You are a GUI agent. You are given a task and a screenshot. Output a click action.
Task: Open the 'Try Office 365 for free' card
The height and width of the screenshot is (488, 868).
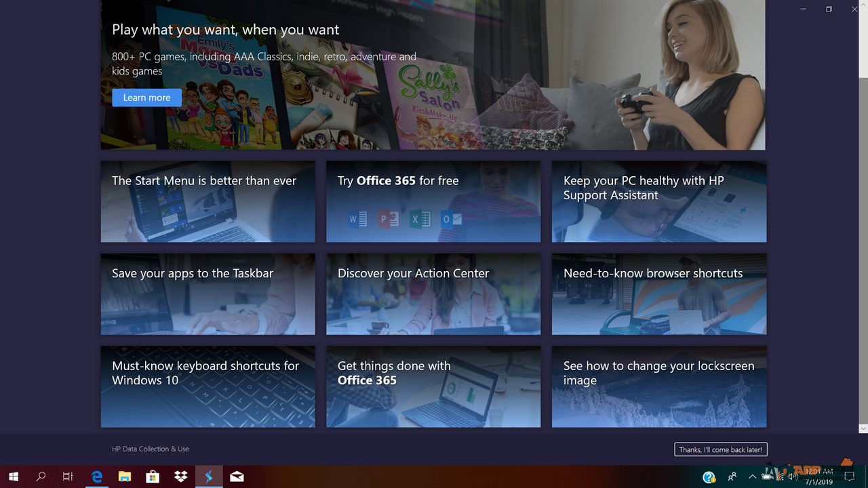[x=433, y=201]
